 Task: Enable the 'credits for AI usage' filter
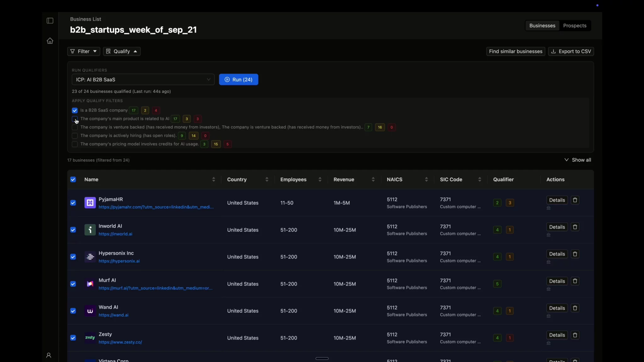(75, 144)
